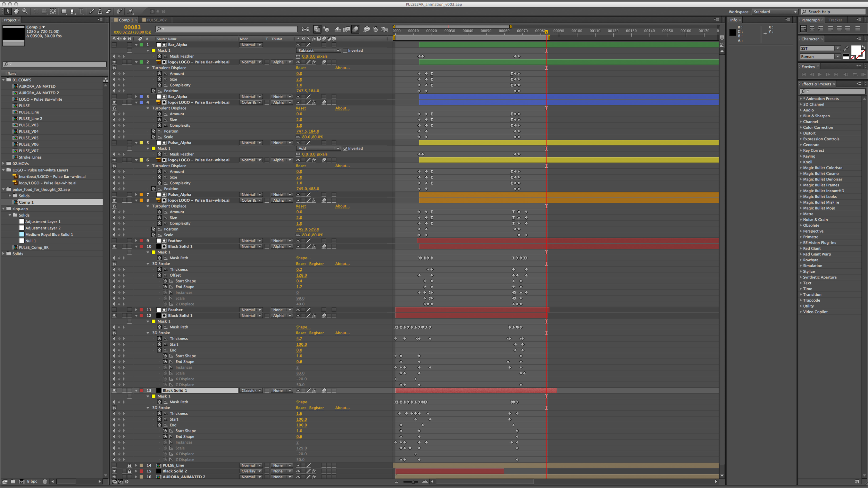Open the Graph Editor

click(x=385, y=30)
